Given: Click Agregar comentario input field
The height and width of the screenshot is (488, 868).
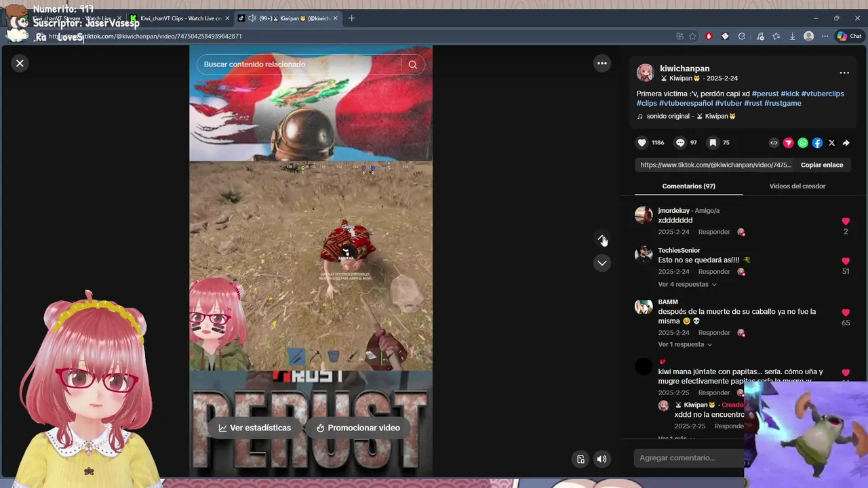Looking at the screenshot, I should pyautogui.click(x=688, y=457).
